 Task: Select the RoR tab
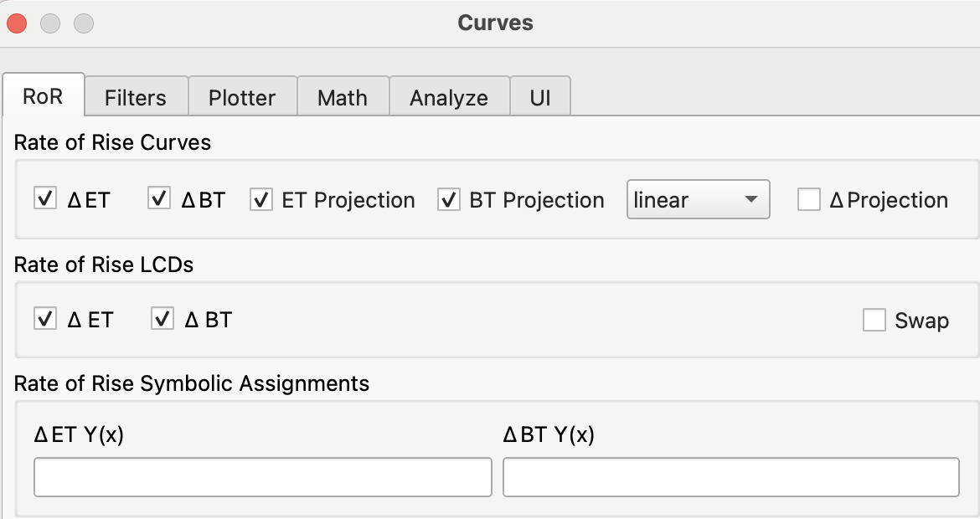44,96
